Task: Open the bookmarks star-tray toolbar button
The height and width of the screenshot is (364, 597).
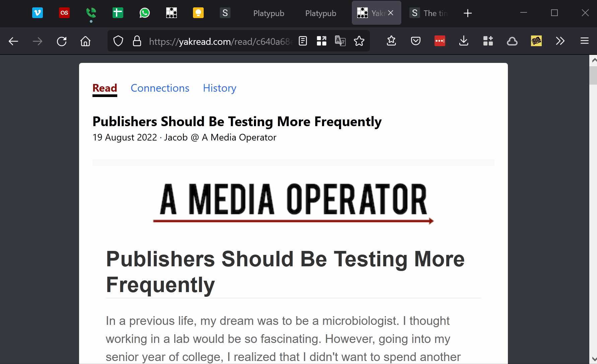Action: click(x=391, y=41)
